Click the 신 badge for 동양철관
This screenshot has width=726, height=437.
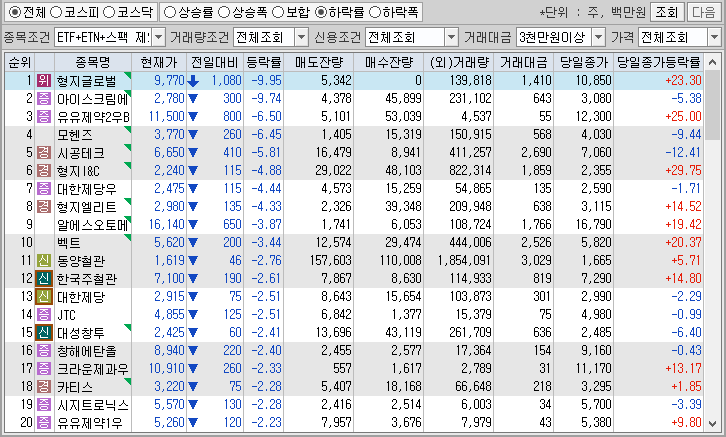pyautogui.click(x=44, y=261)
